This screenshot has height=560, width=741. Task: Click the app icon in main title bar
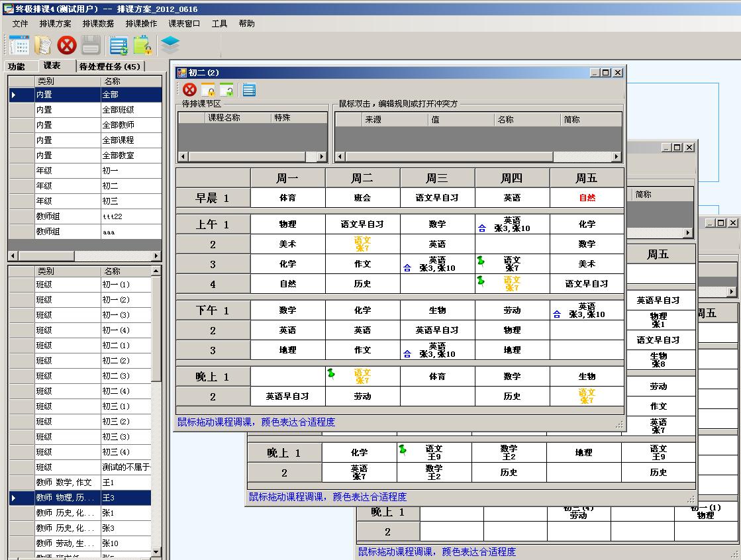coord(9,9)
